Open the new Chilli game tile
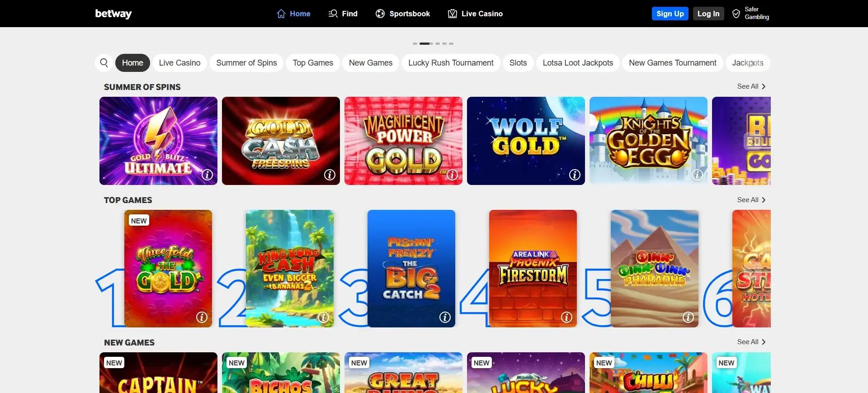The width and height of the screenshot is (868, 393). (648, 373)
